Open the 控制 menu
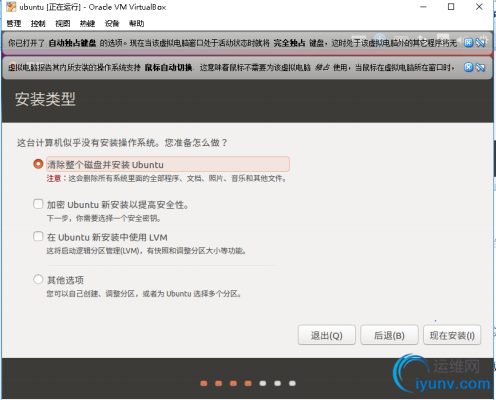The width and height of the screenshot is (496, 400). pos(38,23)
